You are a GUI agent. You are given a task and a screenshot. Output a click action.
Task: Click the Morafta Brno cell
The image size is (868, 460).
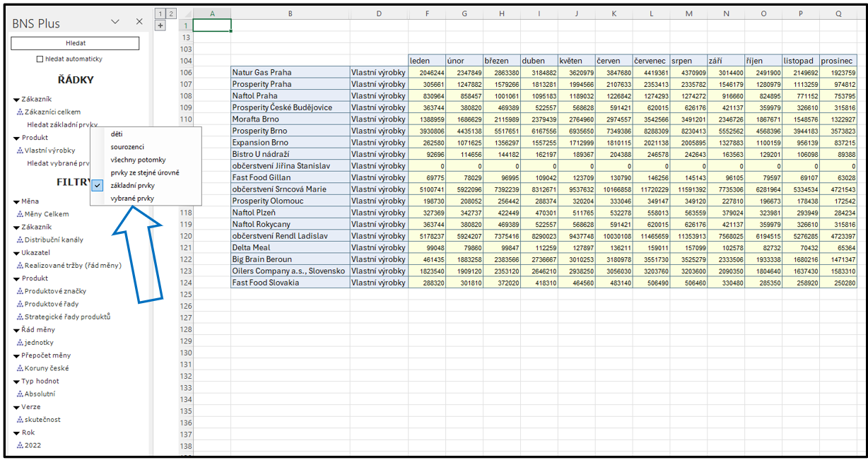click(291, 119)
